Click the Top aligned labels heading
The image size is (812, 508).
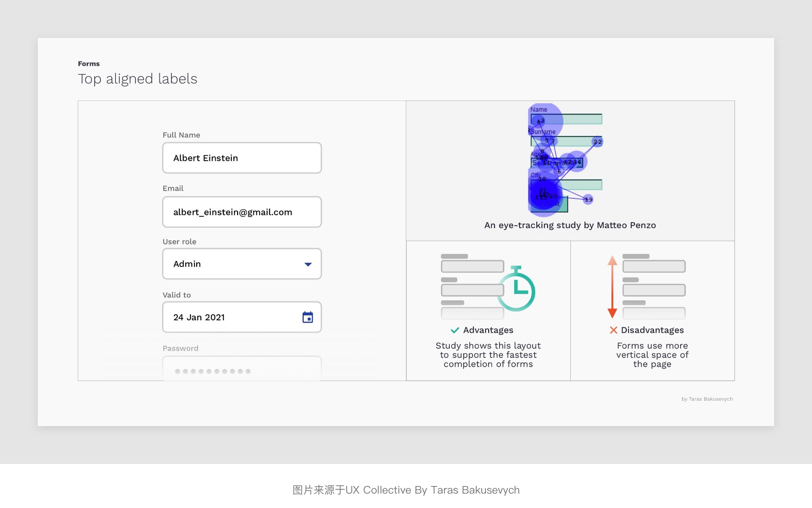[x=137, y=79]
